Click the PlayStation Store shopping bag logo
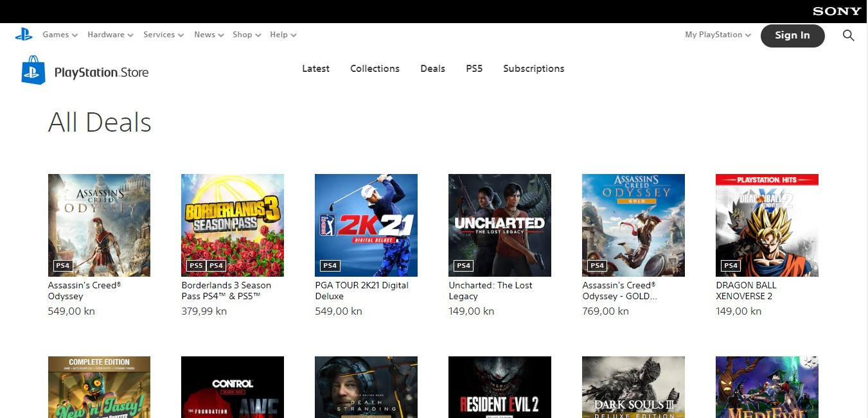This screenshot has height=418, width=868. pos(33,70)
